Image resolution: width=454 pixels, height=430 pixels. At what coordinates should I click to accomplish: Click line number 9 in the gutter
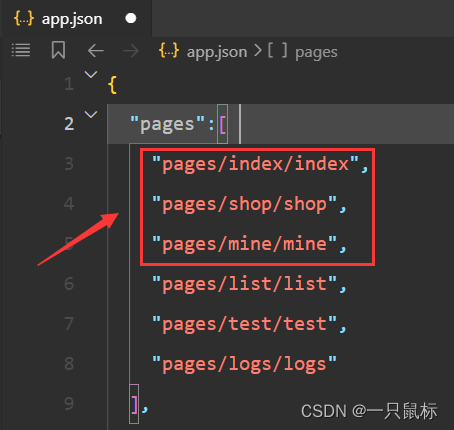point(69,404)
